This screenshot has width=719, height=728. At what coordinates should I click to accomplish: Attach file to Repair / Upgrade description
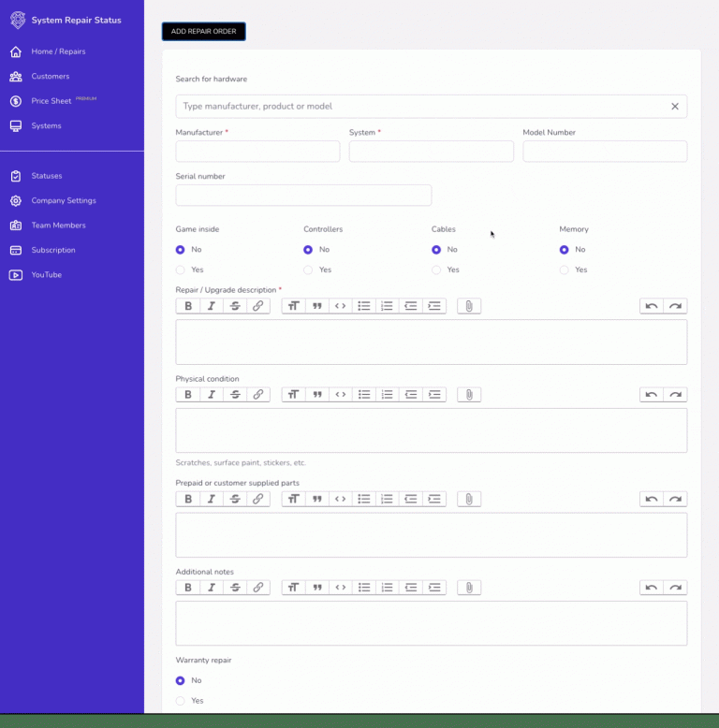click(469, 306)
